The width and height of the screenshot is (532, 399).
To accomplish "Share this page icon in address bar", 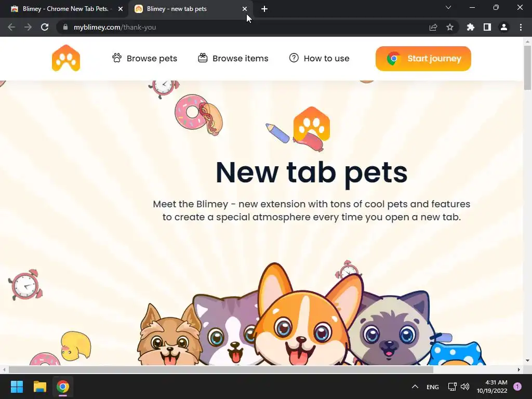I will tap(433, 27).
